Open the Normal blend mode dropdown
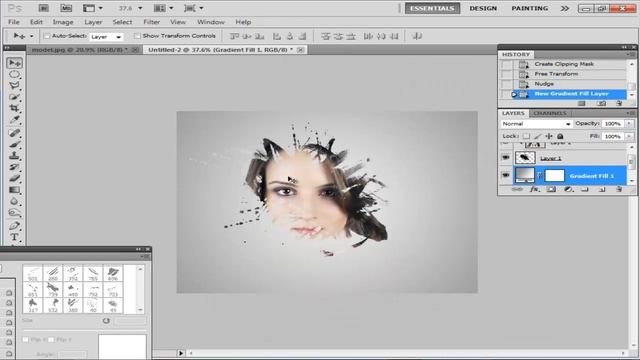 click(536, 124)
